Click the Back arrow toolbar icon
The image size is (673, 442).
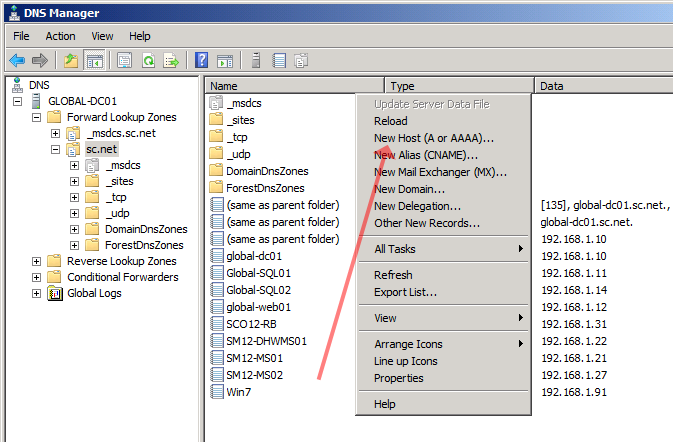pyautogui.click(x=17, y=61)
